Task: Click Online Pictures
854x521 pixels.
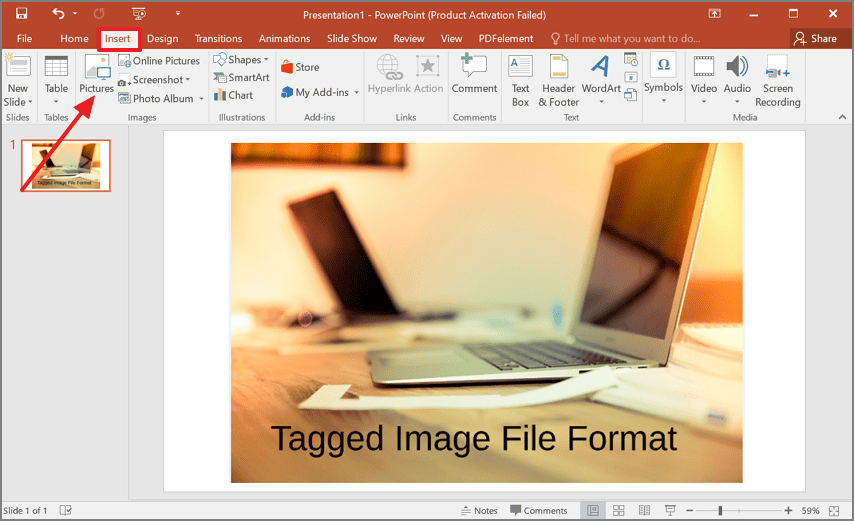Action: (x=159, y=61)
